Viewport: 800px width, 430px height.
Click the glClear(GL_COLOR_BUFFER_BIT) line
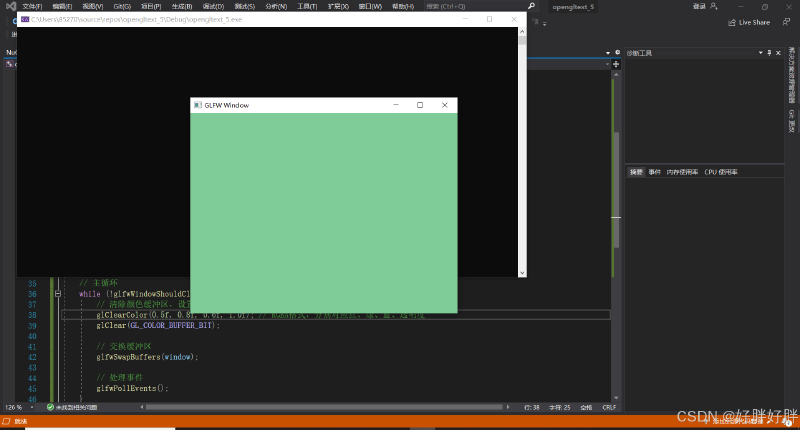[x=158, y=325]
